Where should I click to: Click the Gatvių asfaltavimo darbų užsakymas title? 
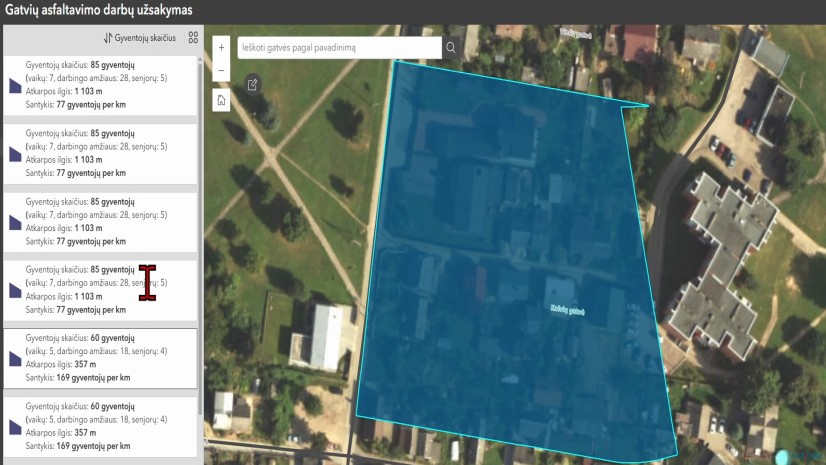[x=99, y=11]
